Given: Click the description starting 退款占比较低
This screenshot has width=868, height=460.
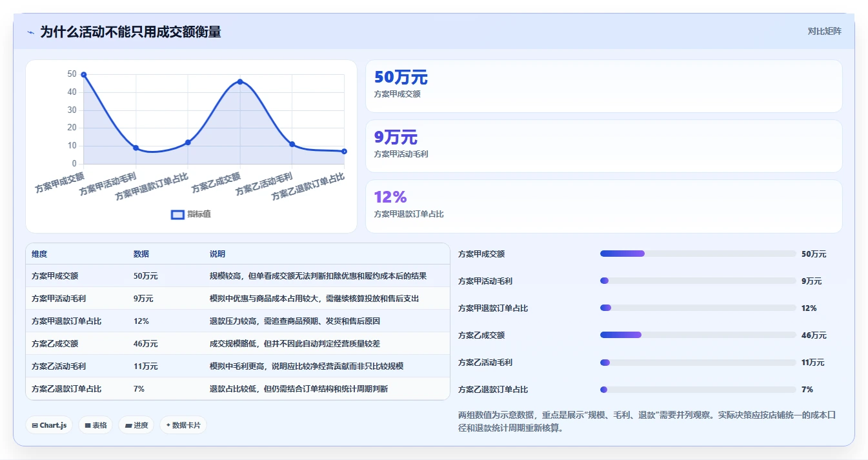Looking at the screenshot, I should pos(299,388).
